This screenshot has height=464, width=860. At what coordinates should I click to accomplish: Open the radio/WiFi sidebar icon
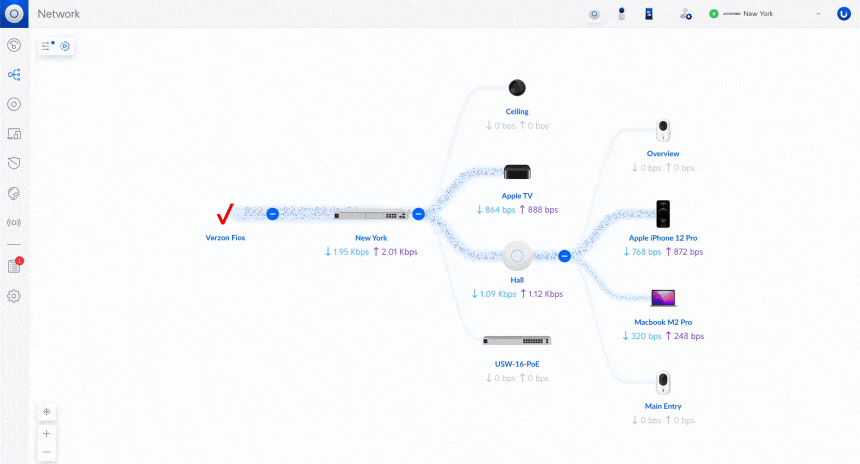point(14,222)
